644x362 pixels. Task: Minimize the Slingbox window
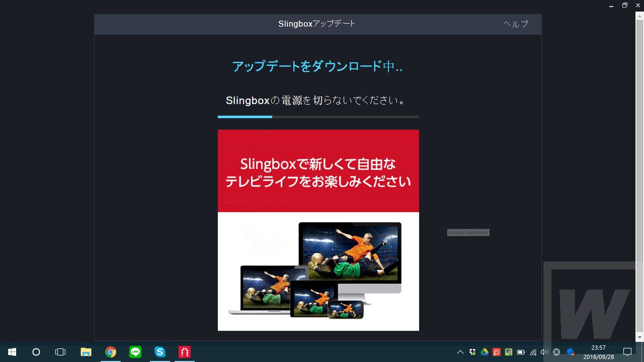(x=611, y=5)
